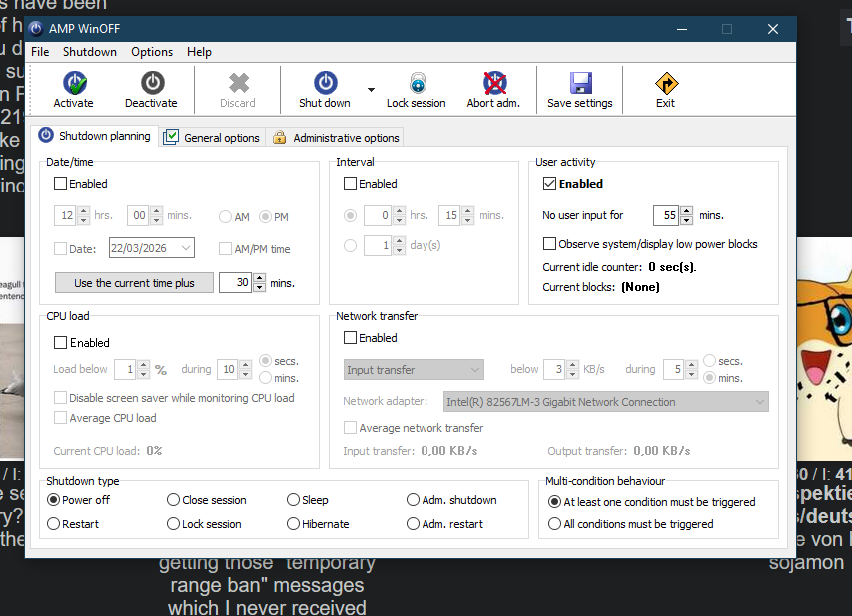Open the Shutdown menu
This screenshot has height=616, width=852.
click(x=90, y=52)
